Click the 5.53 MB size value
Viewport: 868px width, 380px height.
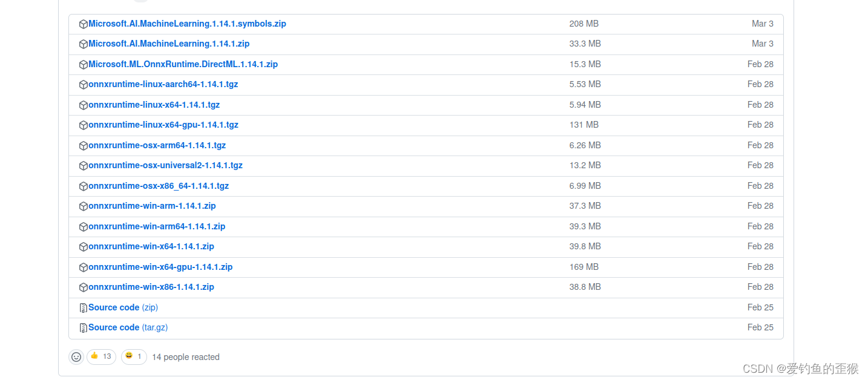coord(585,84)
